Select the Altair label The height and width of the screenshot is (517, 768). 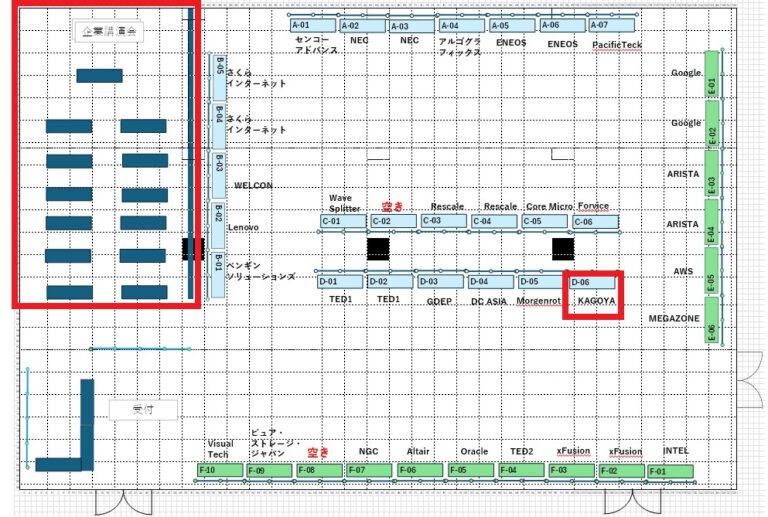pos(418,451)
